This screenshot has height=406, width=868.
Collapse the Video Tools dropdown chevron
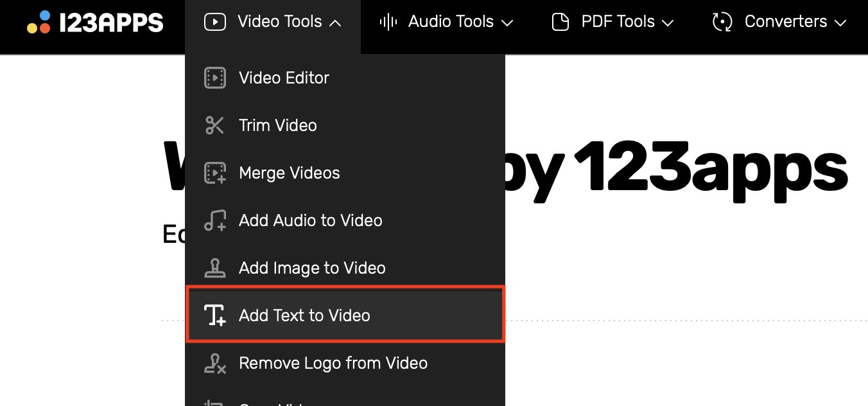[334, 22]
